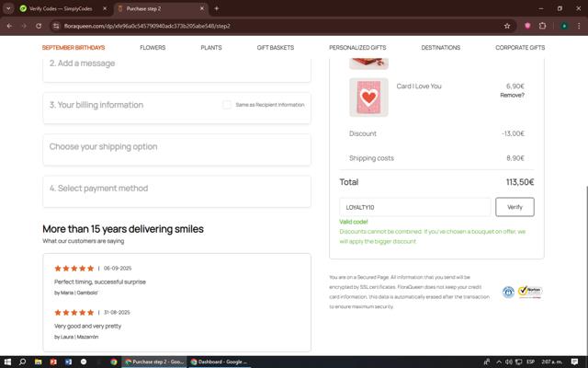588x368 pixels.
Task: Open PowerPoint from the taskbar
Action: point(53,362)
